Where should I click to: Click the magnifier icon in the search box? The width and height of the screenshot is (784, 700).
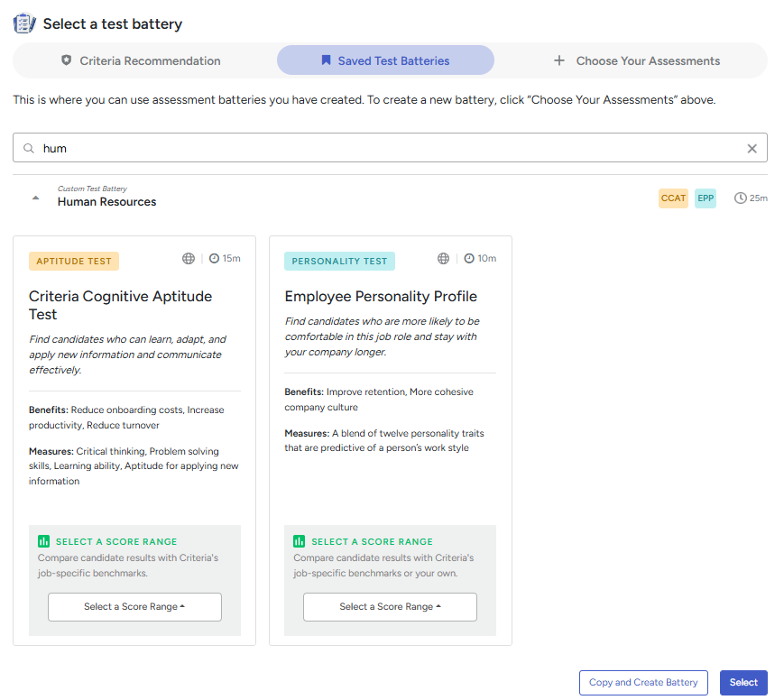29,149
